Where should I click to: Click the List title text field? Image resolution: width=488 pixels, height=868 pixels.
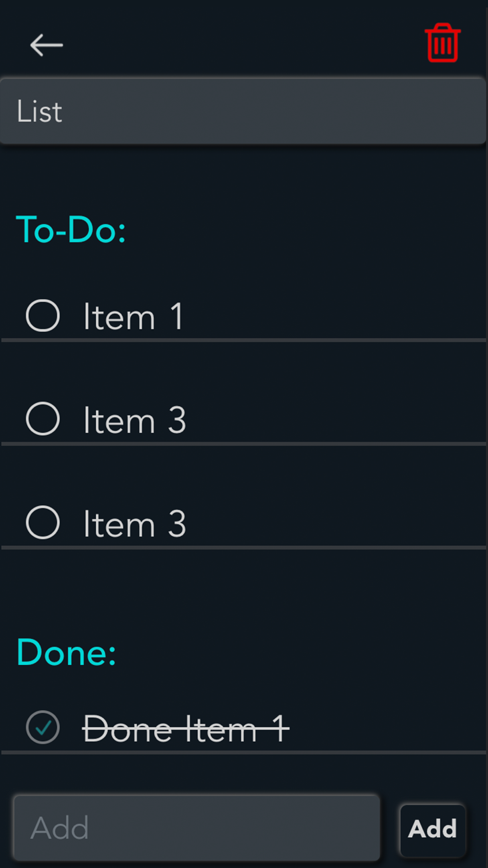[x=243, y=111]
